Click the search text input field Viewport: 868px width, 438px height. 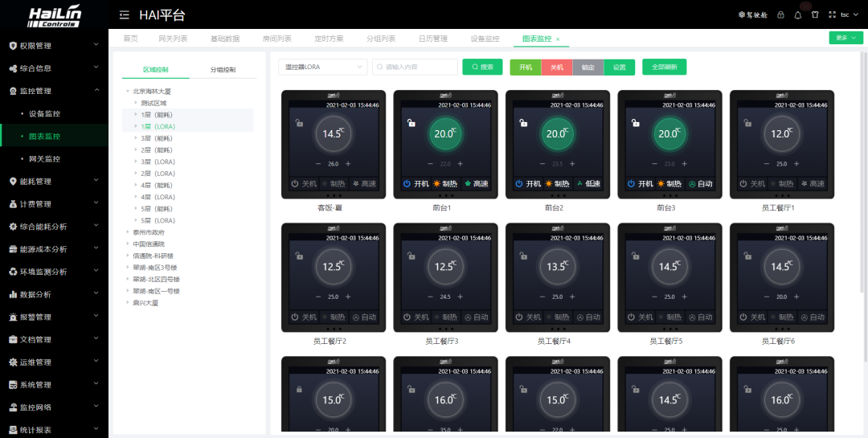(416, 68)
